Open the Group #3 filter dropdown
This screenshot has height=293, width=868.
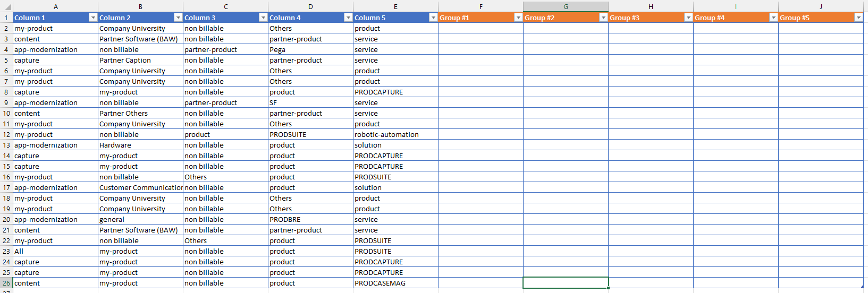point(688,18)
